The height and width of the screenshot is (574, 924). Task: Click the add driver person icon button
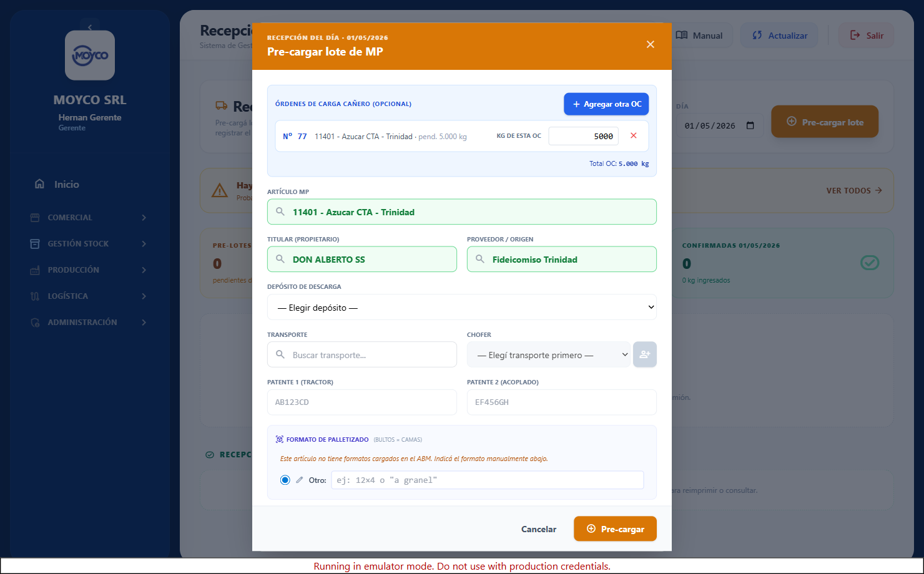tap(645, 354)
